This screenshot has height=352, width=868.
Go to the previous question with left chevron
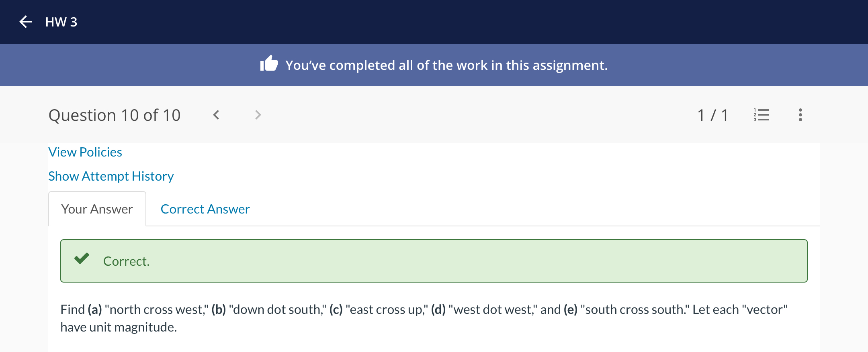pyautogui.click(x=216, y=115)
